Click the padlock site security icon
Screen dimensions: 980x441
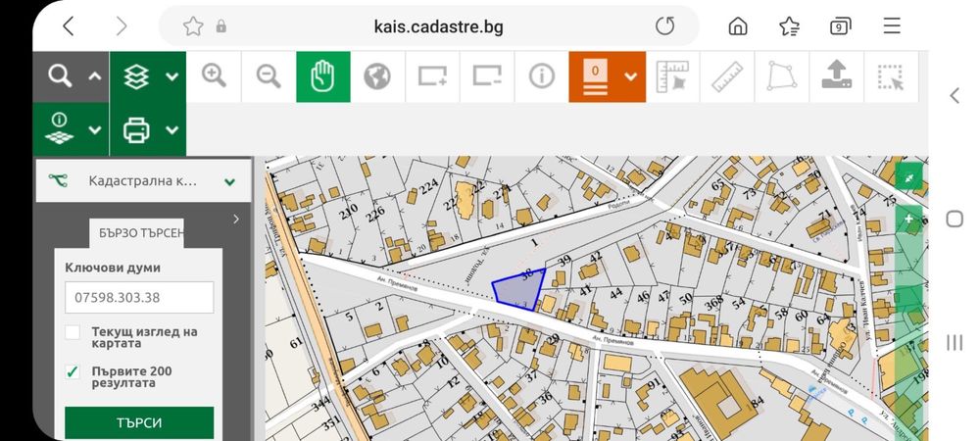pos(220,26)
